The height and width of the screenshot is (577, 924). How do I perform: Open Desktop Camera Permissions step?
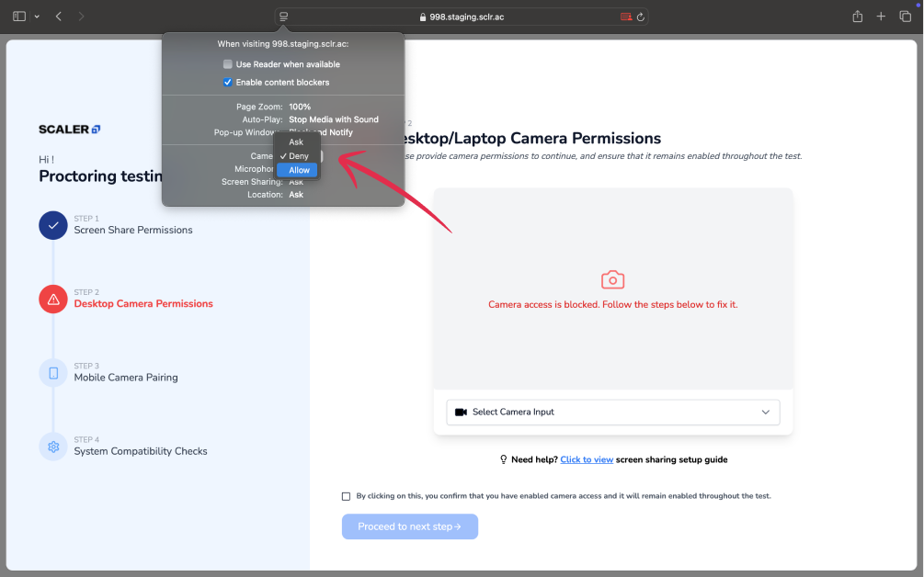(143, 304)
